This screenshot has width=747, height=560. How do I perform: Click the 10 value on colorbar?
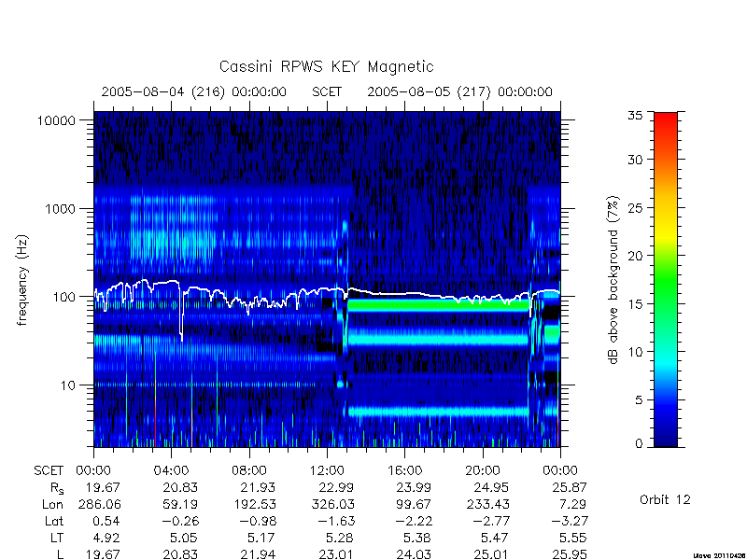(x=635, y=352)
